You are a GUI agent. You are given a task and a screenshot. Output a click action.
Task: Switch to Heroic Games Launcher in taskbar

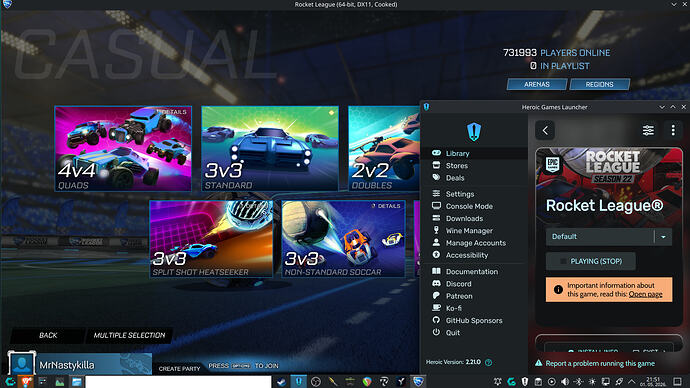coord(298,381)
